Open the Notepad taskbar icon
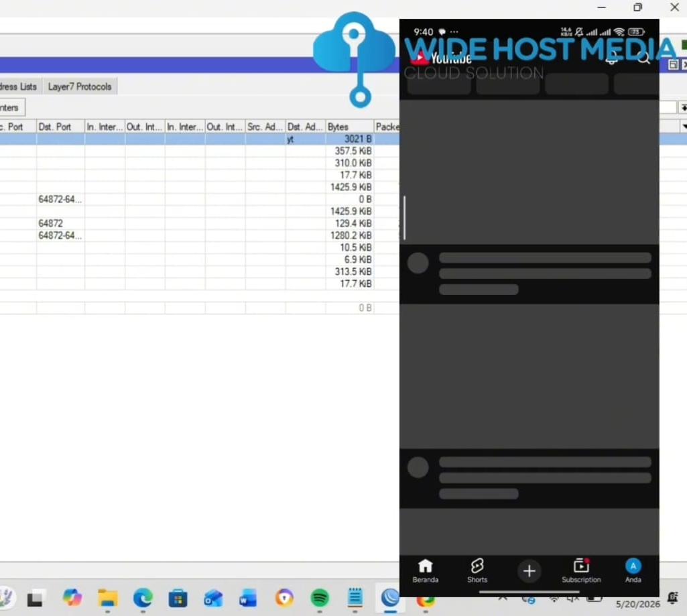Screen dimensions: 687x616 [x=355, y=598]
